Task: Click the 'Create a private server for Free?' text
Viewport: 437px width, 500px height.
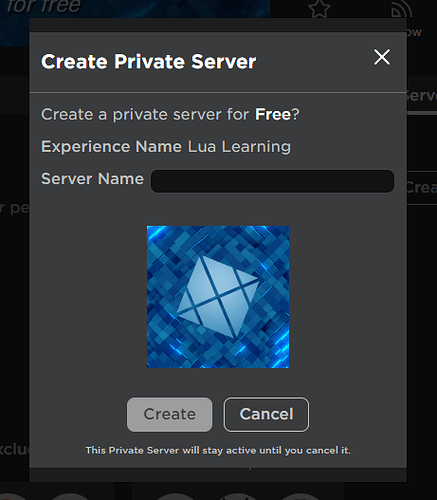Action: [x=170, y=114]
